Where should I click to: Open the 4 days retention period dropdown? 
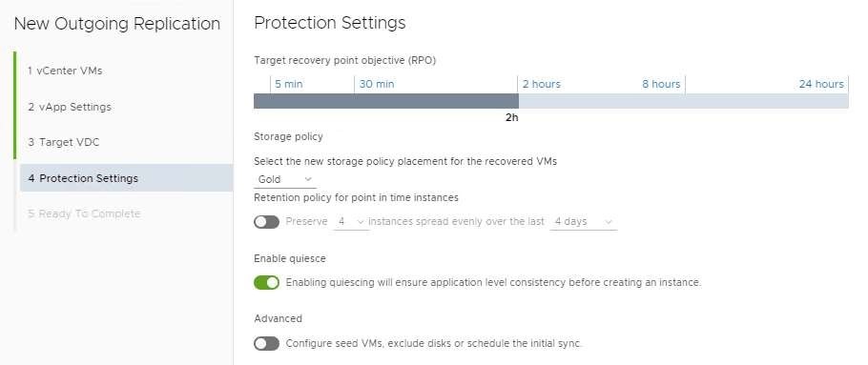click(584, 222)
